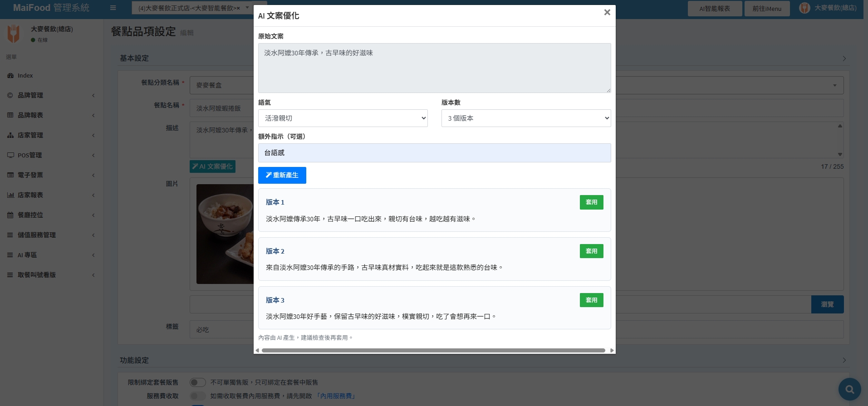This screenshot has width=868, height=406.
Task: Click the 大麥餐飲(總店) account name in top bar
Action: click(x=835, y=8)
